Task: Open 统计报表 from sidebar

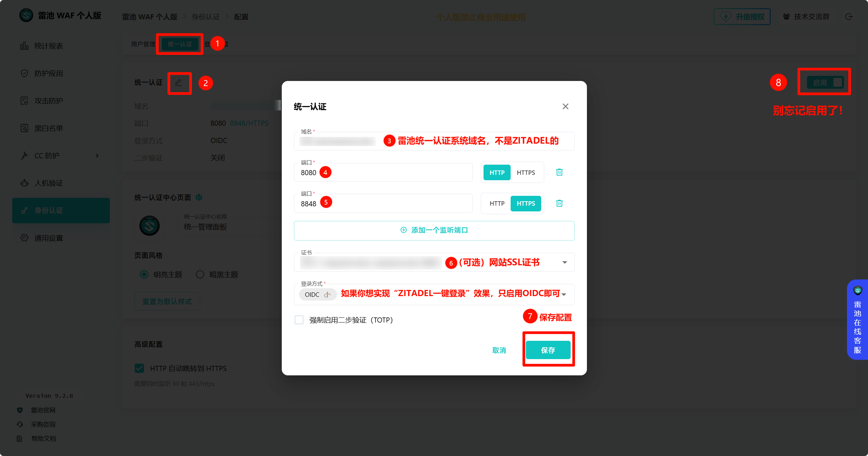Action: point(48,46)
